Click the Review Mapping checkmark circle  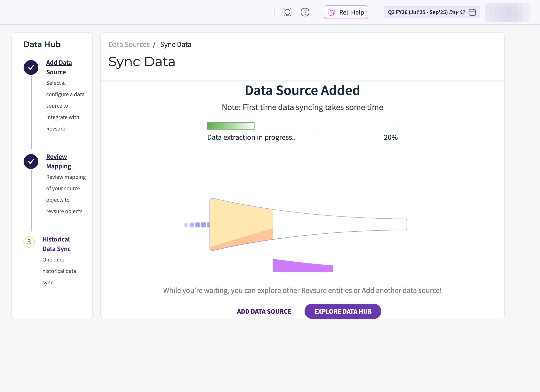(x=31, y=161)
